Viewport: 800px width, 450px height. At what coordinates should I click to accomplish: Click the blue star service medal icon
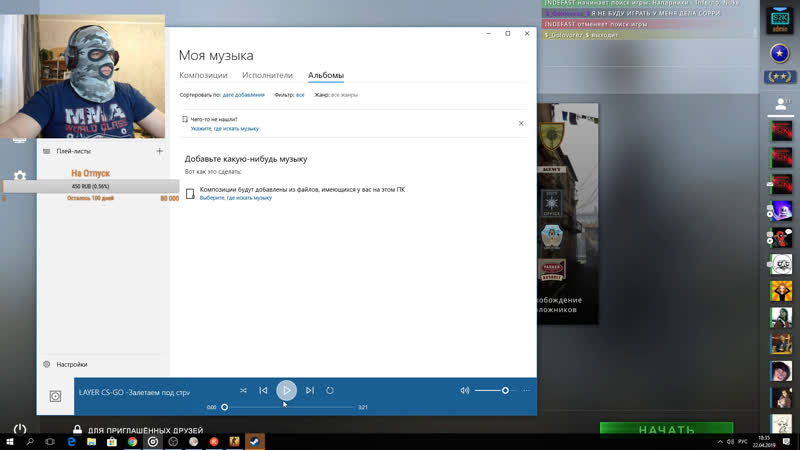pyautogui.click(x=780, y=53)
